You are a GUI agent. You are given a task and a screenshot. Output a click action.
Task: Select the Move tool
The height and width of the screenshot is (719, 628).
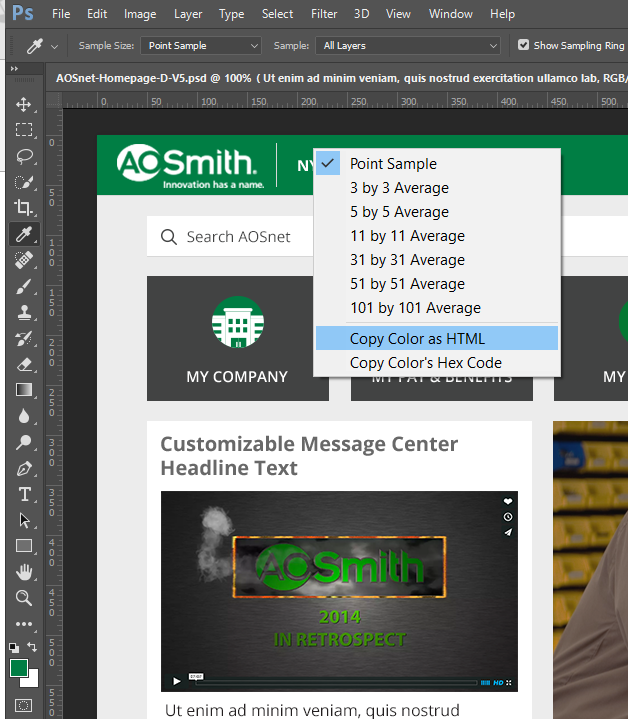[24, 104]
